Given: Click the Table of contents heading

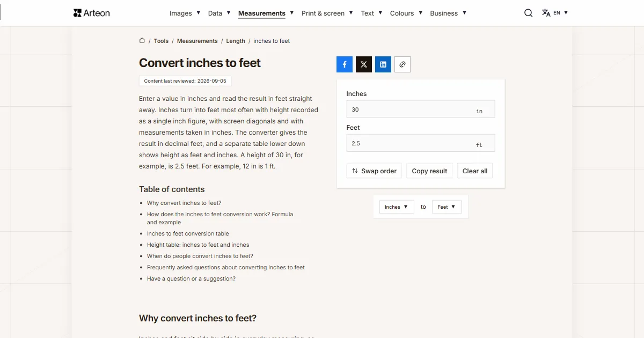Looking at the screenshot, I should tap(172, 189).
